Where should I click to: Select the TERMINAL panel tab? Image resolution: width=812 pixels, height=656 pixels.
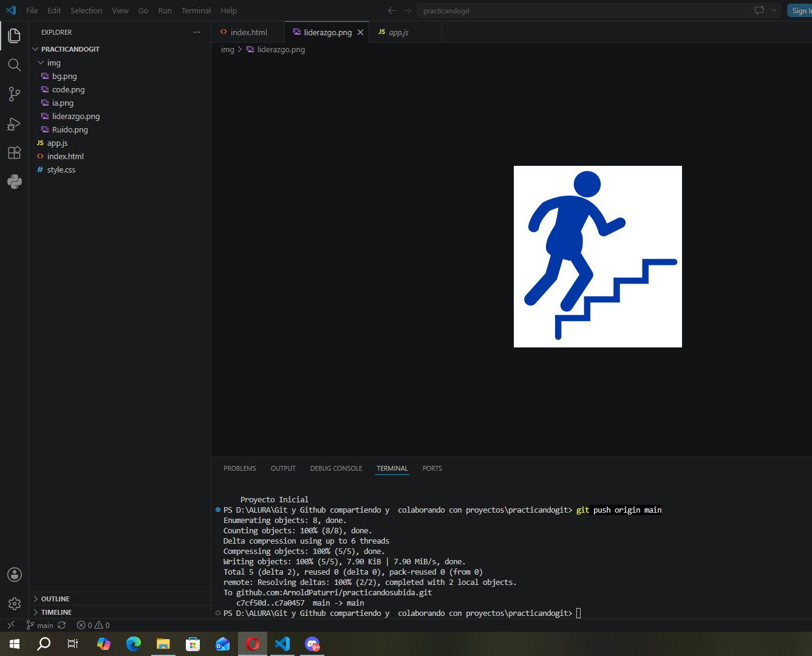click(392, 468)
